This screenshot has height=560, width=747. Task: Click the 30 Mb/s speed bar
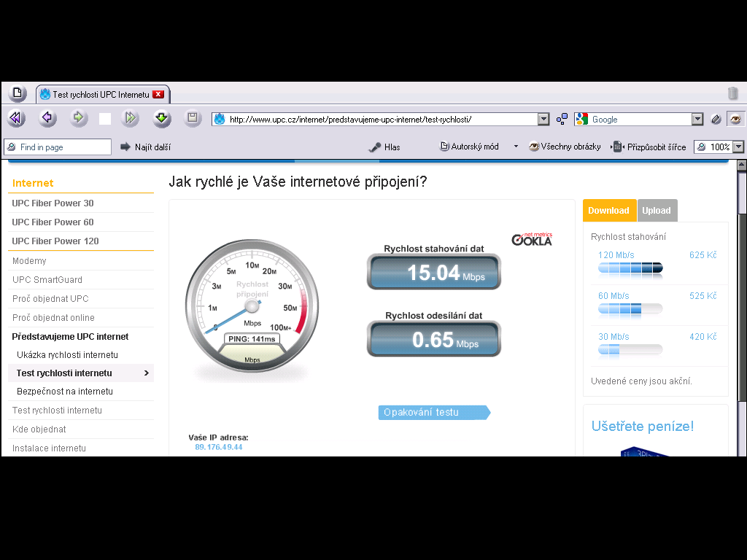[x=630, y=351]
